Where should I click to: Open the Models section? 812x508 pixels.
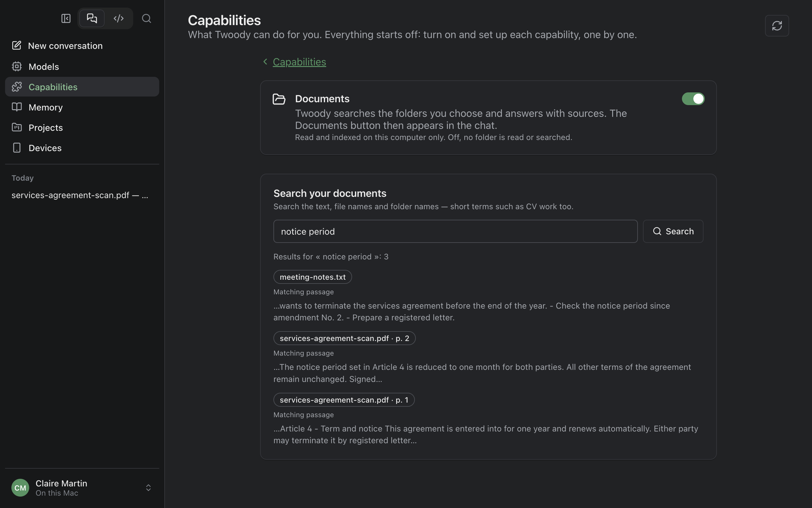pyautogui.click(x=82, y=67)
